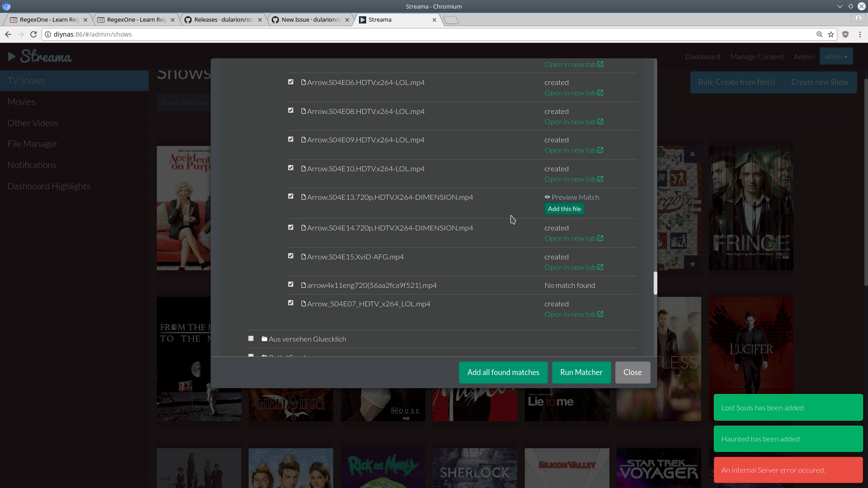Uncheck the arrow4x11eng720 checkbox
The height and width of the screenshot is (488, 868).
coord(291,284)
